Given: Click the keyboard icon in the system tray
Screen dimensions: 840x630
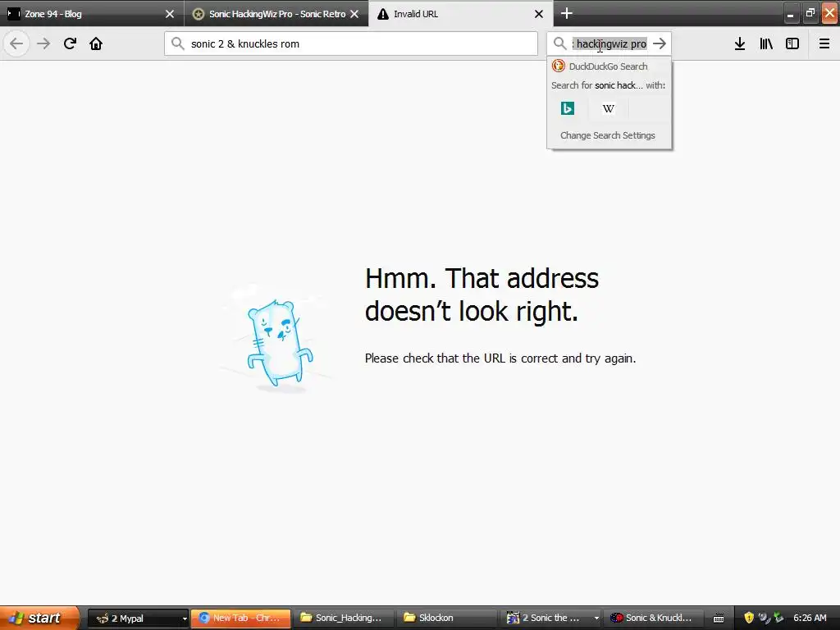Looking at the screenshot, I should tap(719, 619).
